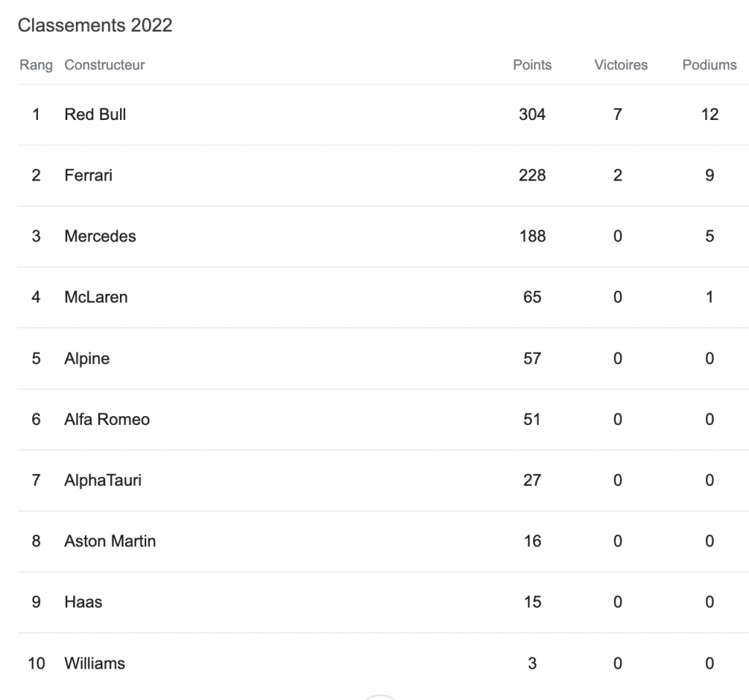Image resolution: width=749 pixels, height=700 pixels.
Task: Open the Aston Martin entry
Action: point(110,541)
